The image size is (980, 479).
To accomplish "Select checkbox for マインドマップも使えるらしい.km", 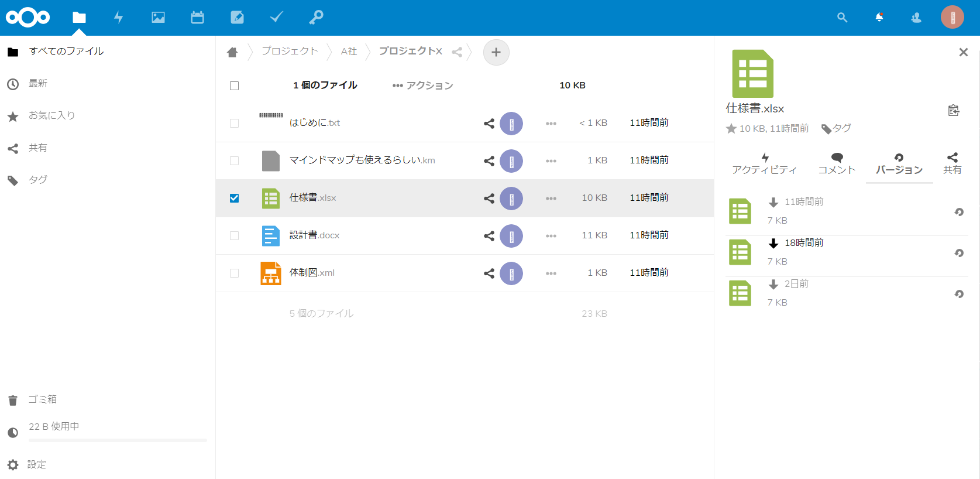I will click(x=235, y=161).
